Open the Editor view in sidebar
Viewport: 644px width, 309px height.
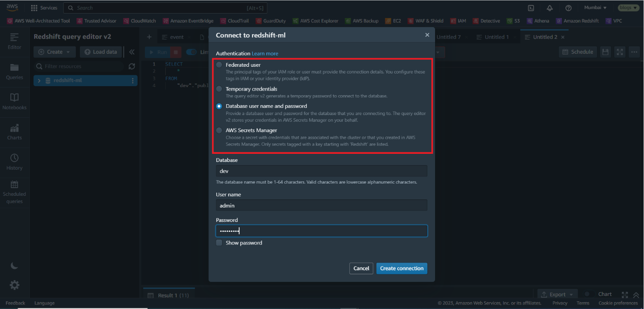point(14,41)
